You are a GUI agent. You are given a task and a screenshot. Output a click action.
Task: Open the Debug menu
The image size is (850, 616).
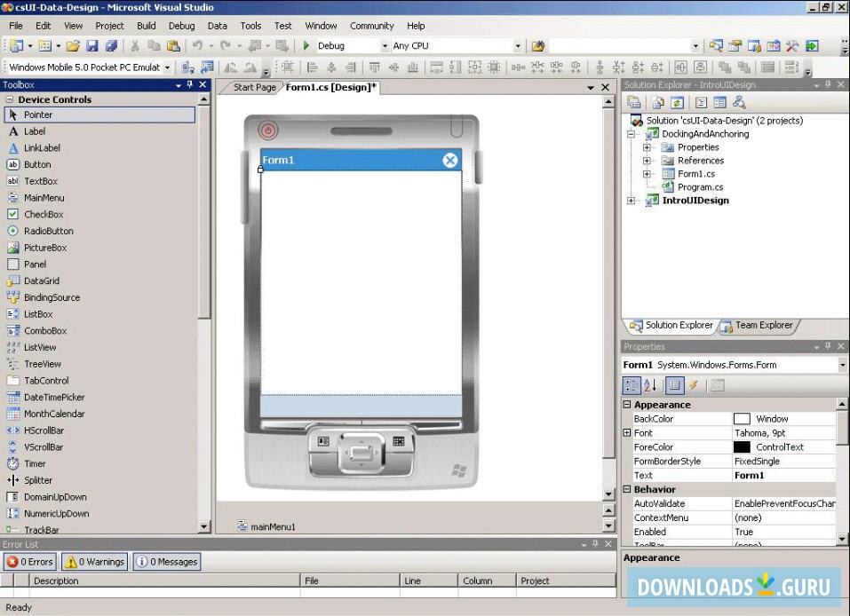point(181,26)
